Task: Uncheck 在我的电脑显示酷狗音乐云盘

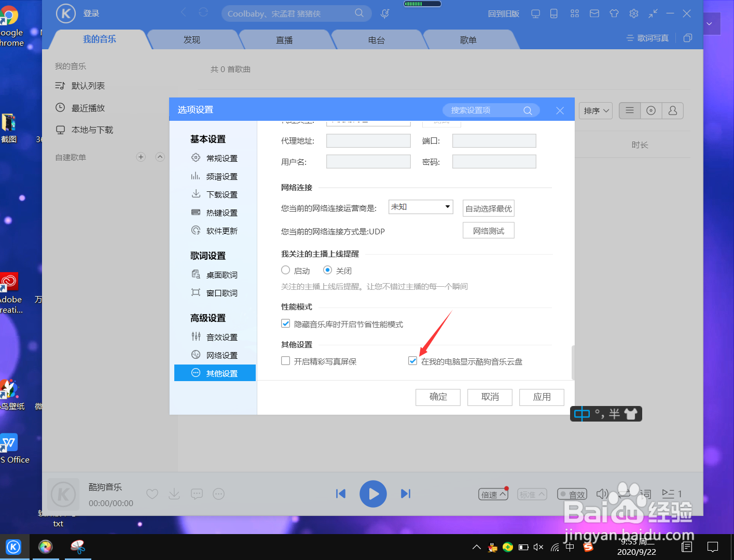Action: (x=412, y=360)
